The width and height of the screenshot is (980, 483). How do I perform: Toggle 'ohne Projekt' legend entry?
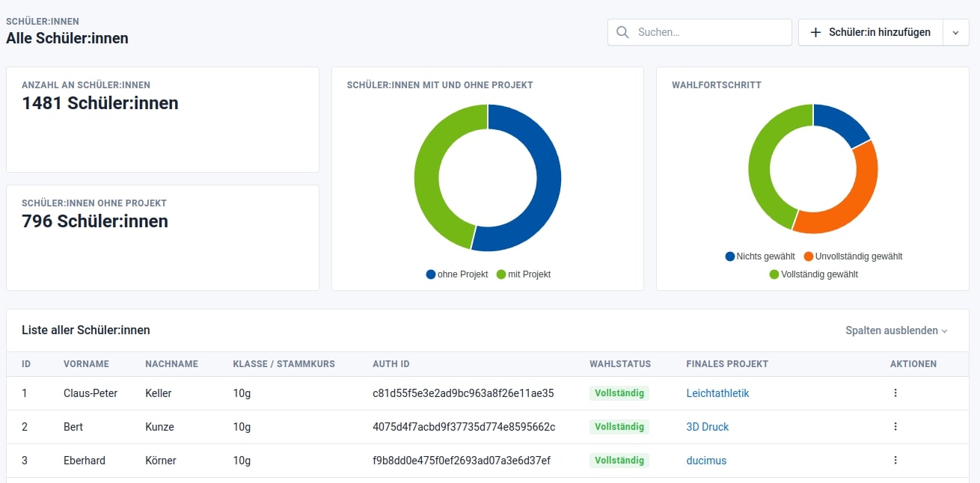[457, 274]
